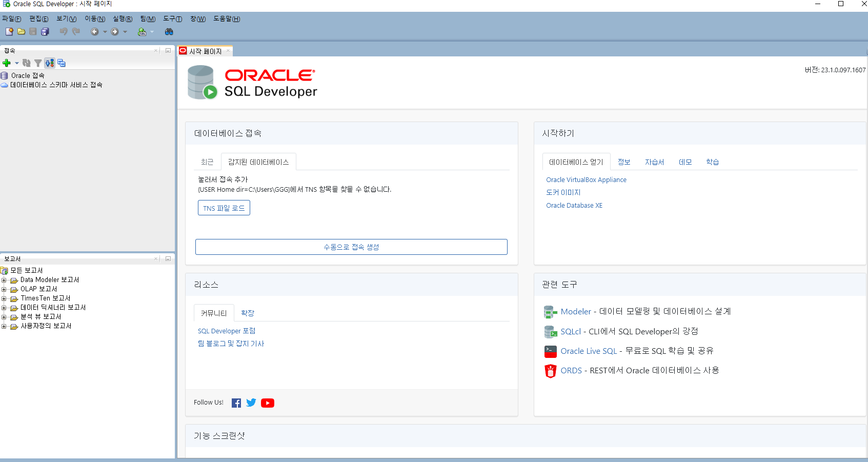Open the YouTube follow icon
The height and width of the screenshot is (462, 868).
coord(268,403)
